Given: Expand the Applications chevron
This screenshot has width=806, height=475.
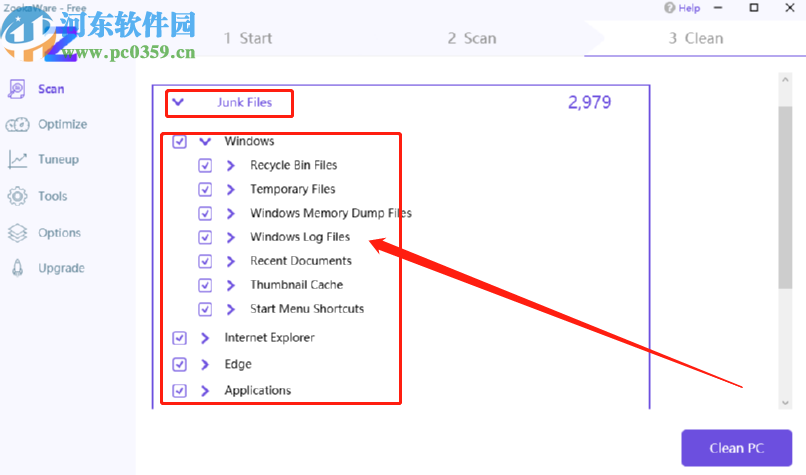Looking at the screenshot, I should (205, 391).
